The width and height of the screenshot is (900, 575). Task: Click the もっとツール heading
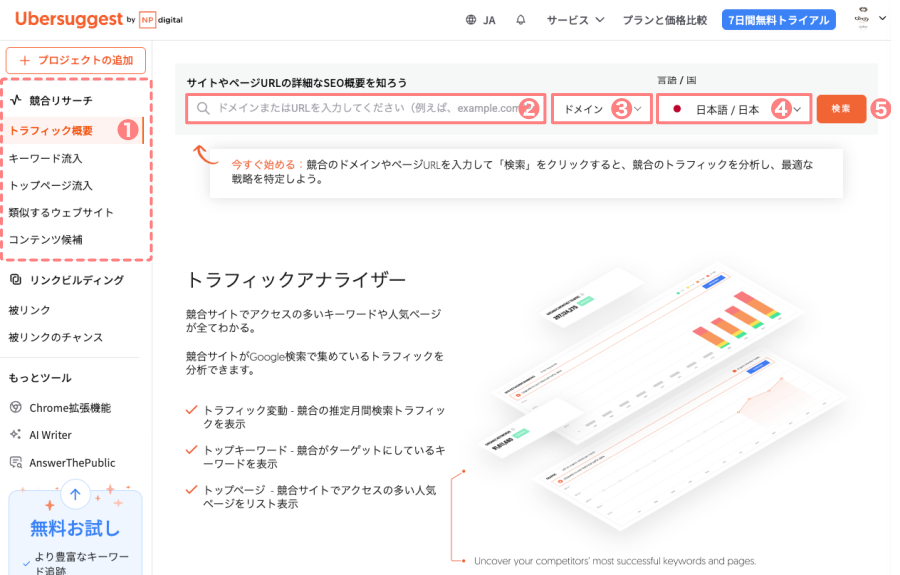click(x=40, y=378)
